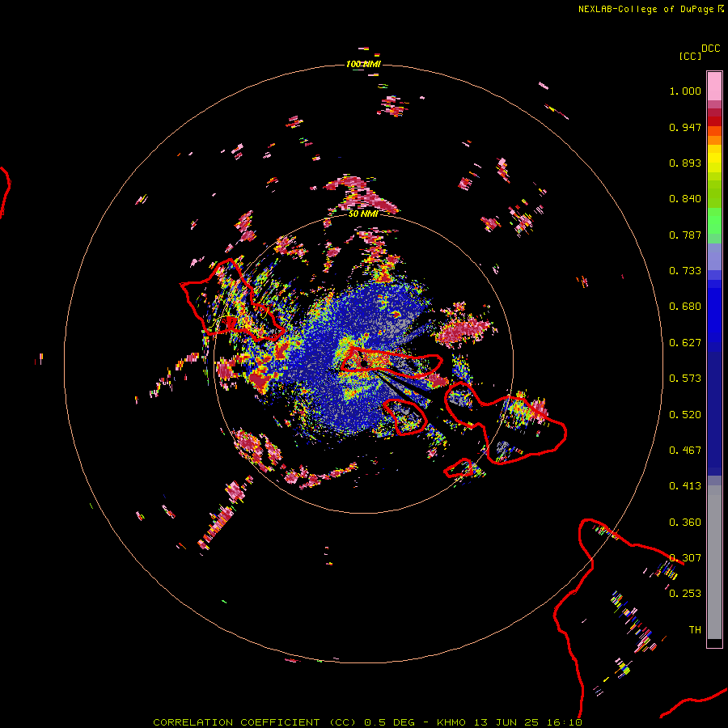The image size is (728, 728).
Task: Click the 0.733 scale value
Action: tap(685, 271)
